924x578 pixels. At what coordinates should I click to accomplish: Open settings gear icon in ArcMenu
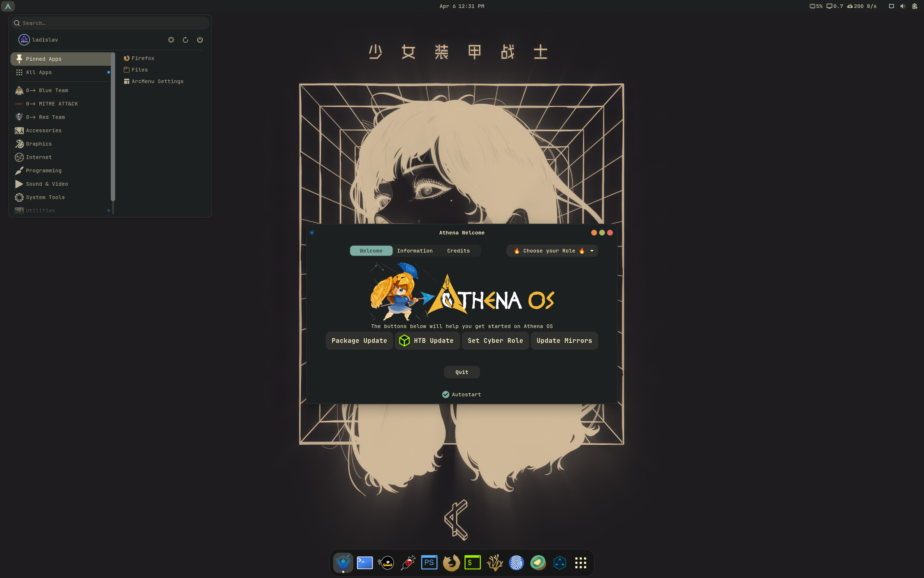tap(171, 40)
